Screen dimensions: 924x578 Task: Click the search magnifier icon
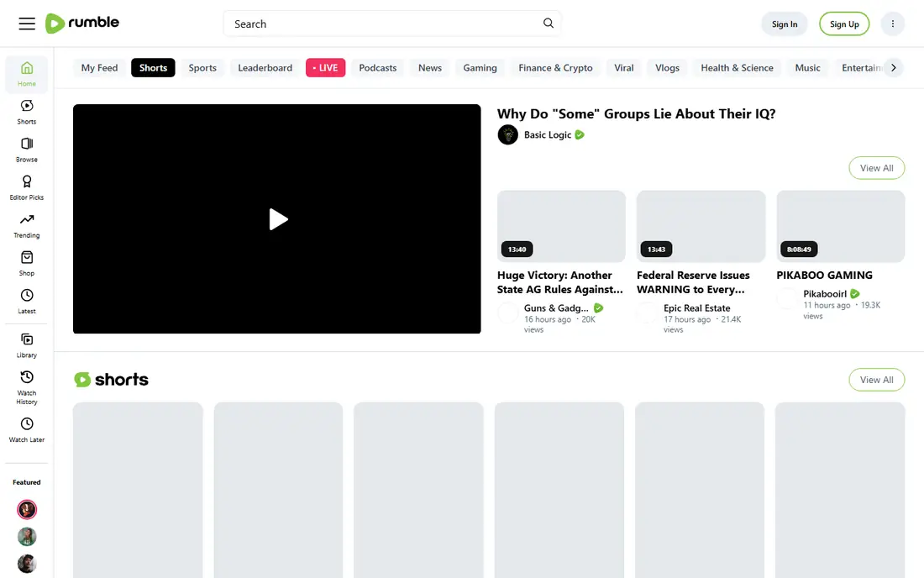(x=548, y=23)
